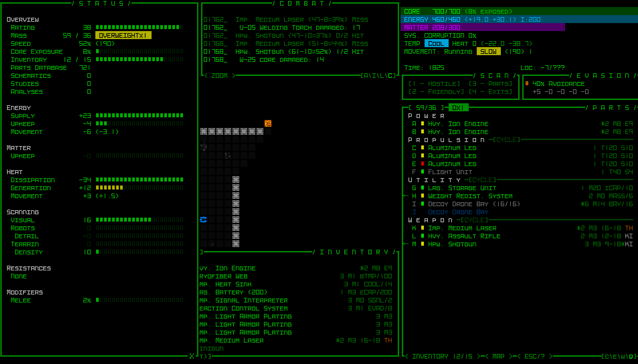Viewport: 638px width, 364px height.
Task: Toggle the Hpw. Shotgun weapon name
Action: (452, 244)
